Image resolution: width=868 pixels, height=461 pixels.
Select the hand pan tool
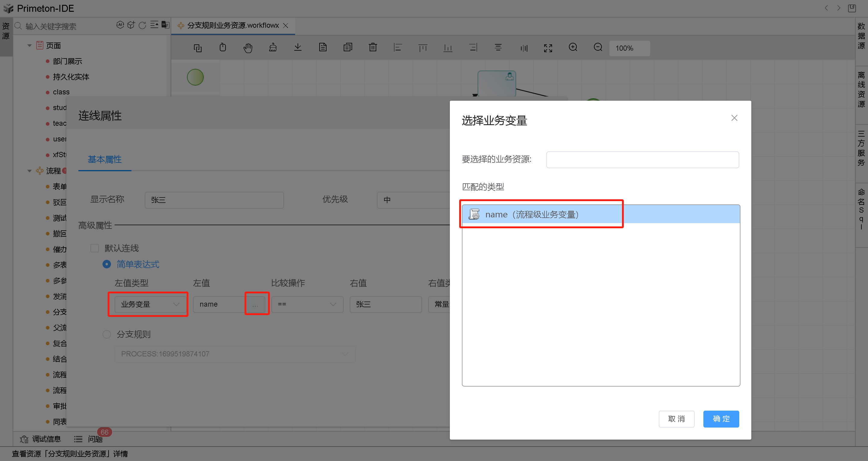click(248, 48)
